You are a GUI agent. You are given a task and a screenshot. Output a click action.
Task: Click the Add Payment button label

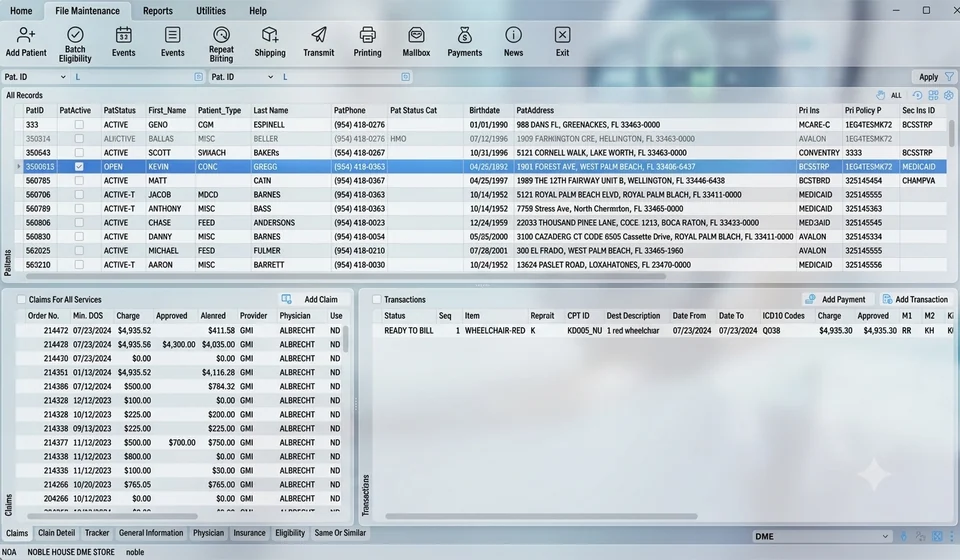(x=844, y=299)
